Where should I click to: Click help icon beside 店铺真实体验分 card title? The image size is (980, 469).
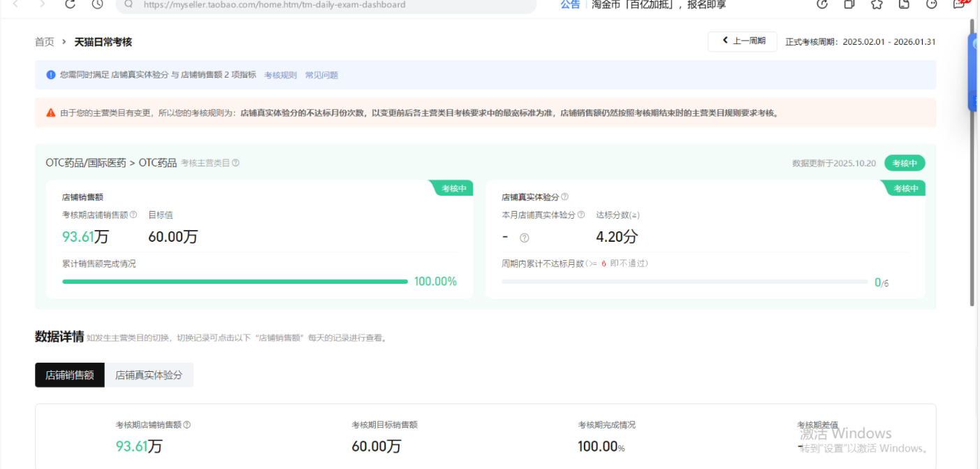point(564,197)
